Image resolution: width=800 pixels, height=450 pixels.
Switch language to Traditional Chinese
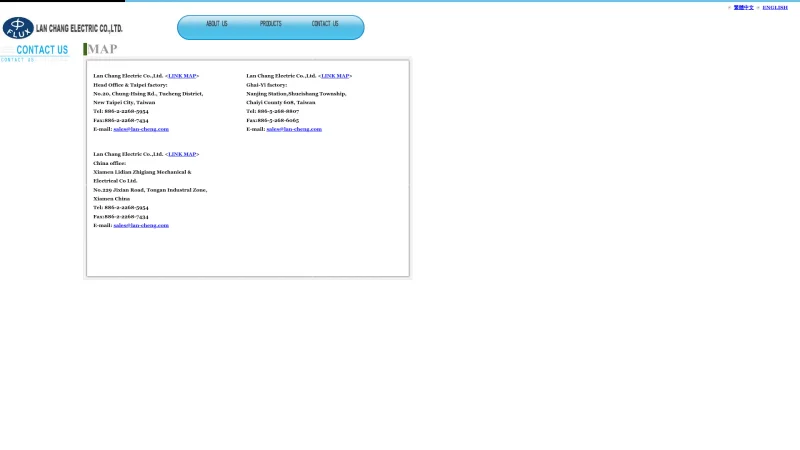pos(743,8)
